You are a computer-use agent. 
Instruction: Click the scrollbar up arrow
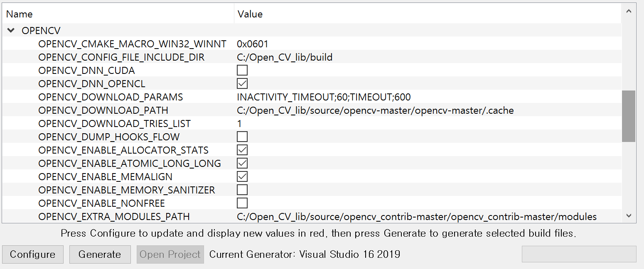pos(629,12)
